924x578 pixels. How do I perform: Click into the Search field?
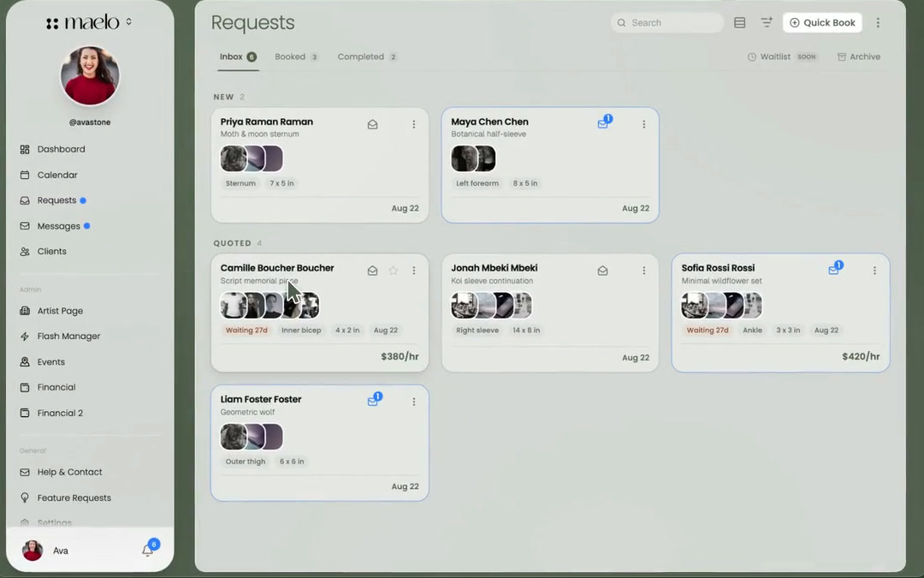coord(667,22)
